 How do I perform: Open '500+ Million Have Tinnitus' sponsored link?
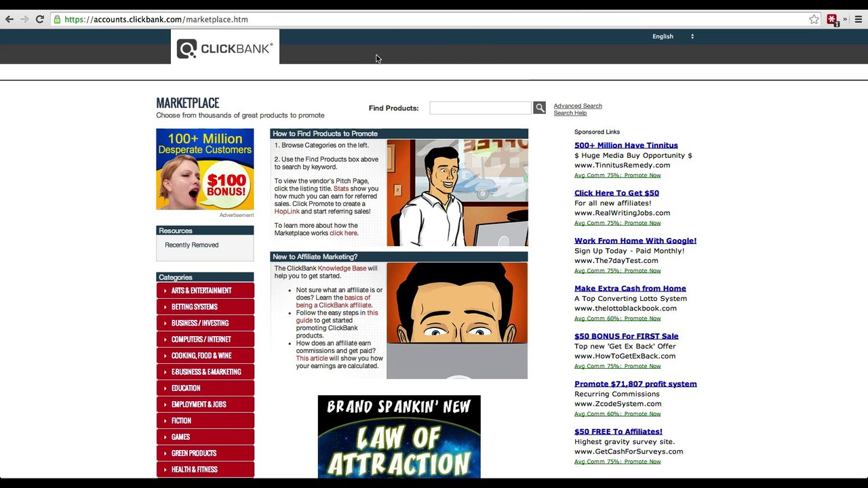pyautogui.click(x=626, y=145)
